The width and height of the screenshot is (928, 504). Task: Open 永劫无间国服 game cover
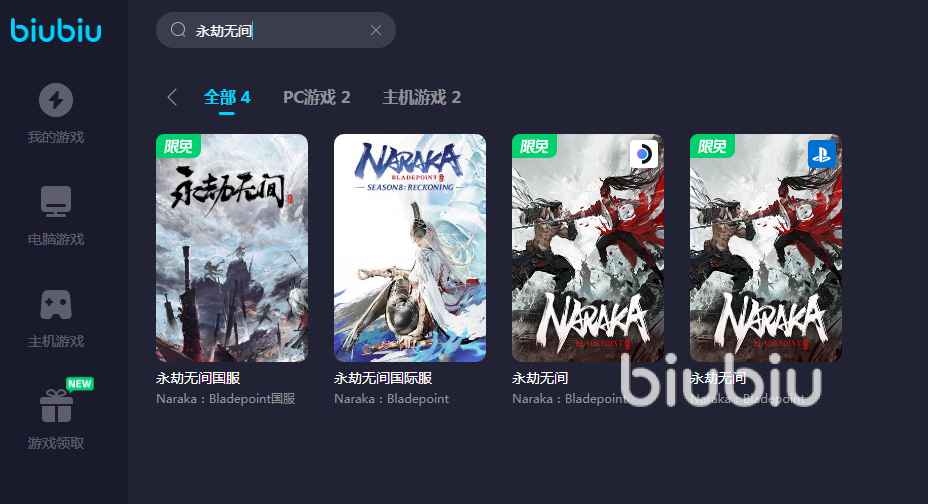[x=232, y=248]
